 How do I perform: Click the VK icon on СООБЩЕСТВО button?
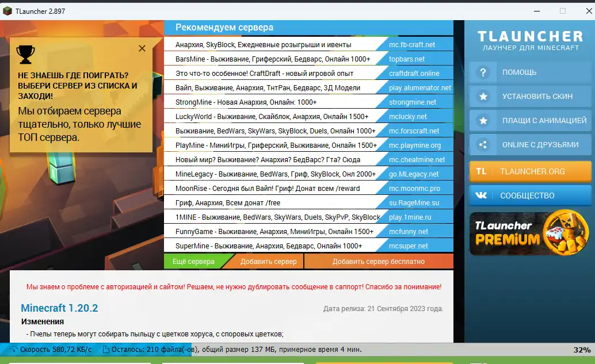pyautogui.click(x=481, y=196)
